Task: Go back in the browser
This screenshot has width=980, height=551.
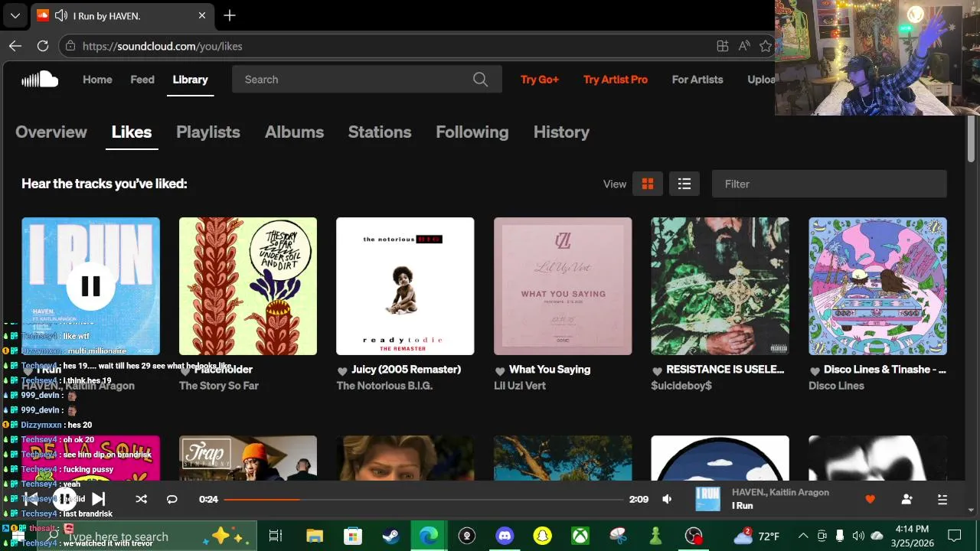Action: click(x=15, y=46)
